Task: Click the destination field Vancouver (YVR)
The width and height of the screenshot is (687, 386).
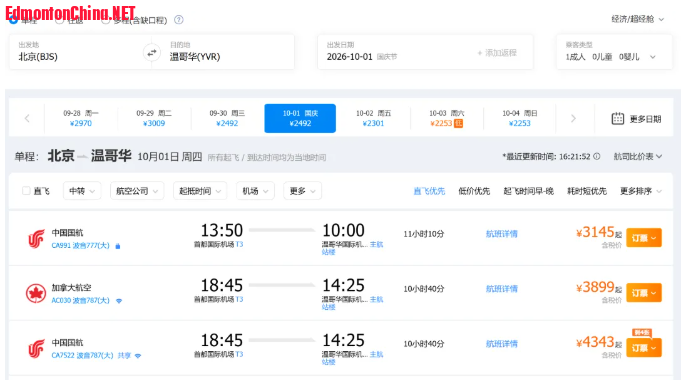Action: coord(228,52)
